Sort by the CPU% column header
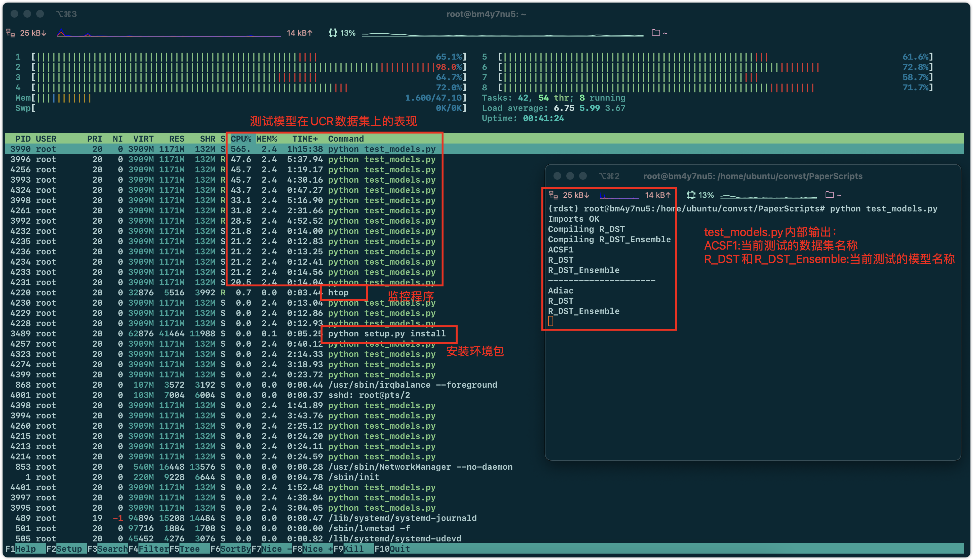The image size is (973, 560). pyautogui.click(x=241, y=139)
